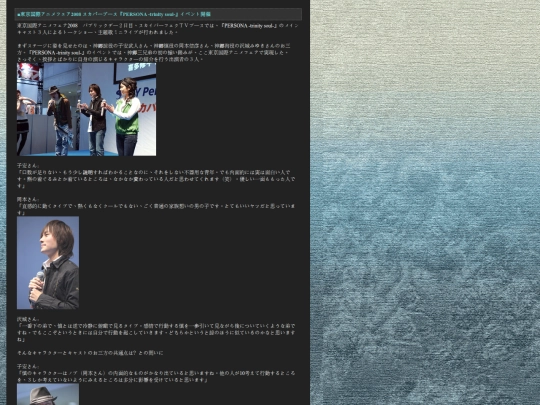Click the stage photo of three cast members
The image size is (540, 405).
coord(86,110)
